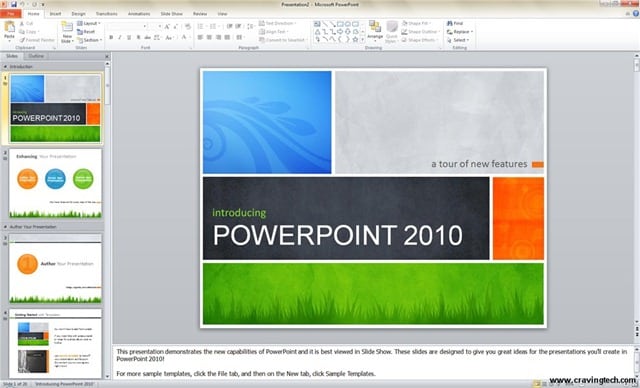Switch to the Outline pane tab
This screenshot has width=640, height=388.
[36, 56]
